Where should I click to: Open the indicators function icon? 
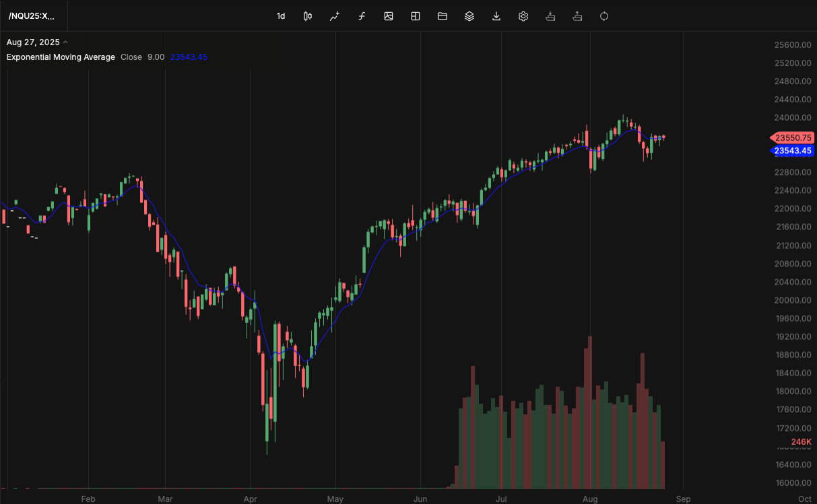pyautogui.click(x=362, y=16)
